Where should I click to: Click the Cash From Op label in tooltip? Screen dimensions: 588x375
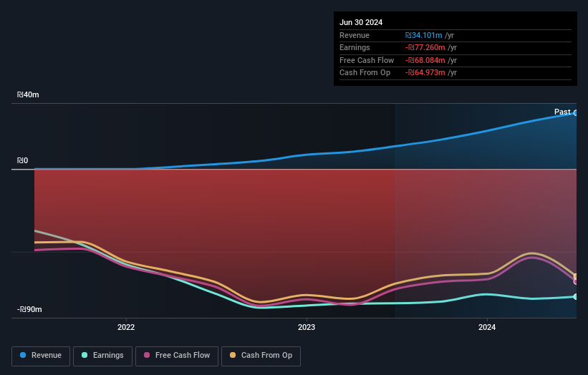[x=365, y=73]
